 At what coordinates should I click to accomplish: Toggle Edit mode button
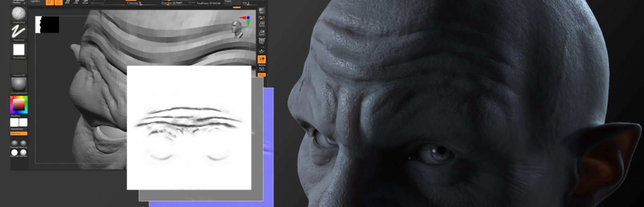click(x=49, y=2)
